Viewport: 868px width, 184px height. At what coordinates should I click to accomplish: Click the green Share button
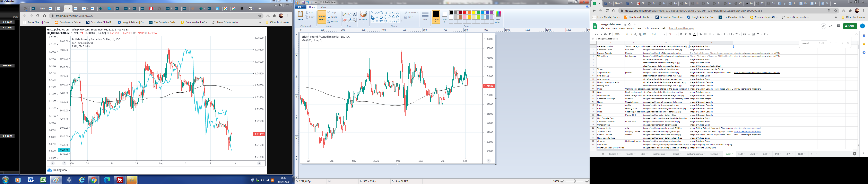tap(850, 26)
